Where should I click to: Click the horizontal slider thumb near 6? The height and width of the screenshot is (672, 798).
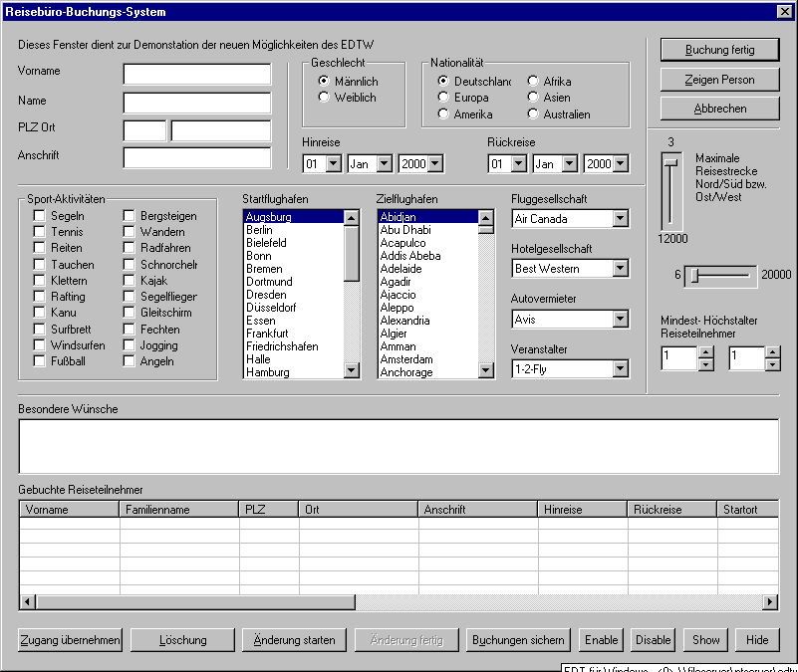click(696, 275)
